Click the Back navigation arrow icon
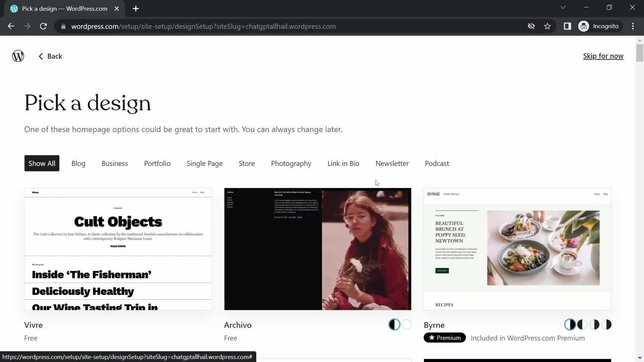Image resolution: width=644 pixels, height=362 pixels. coord(41,56)
